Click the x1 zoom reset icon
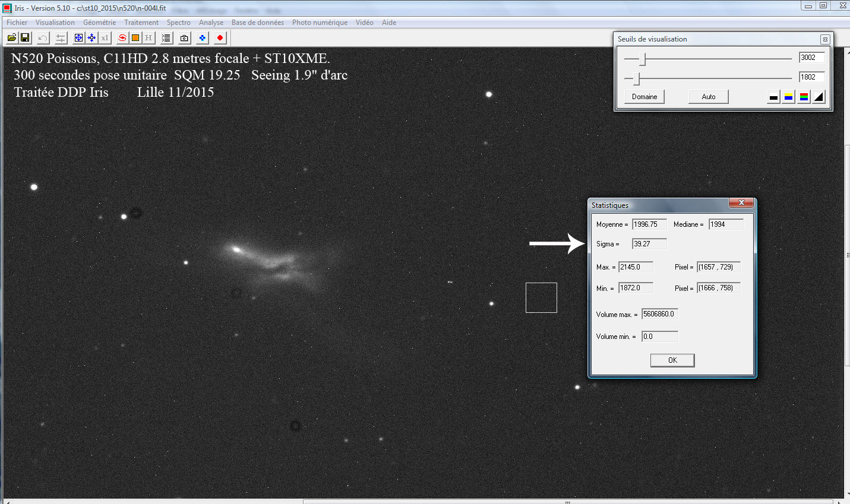The width and height of the screenshot is (850, 504). coord(105,38)
